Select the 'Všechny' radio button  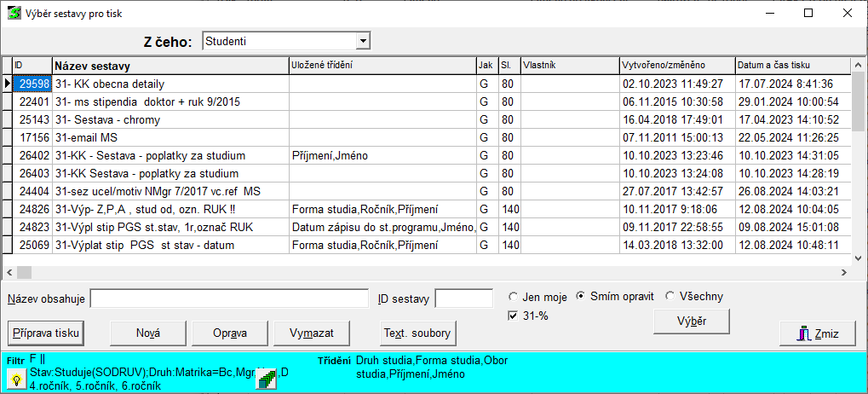click(x=670, y=297)
